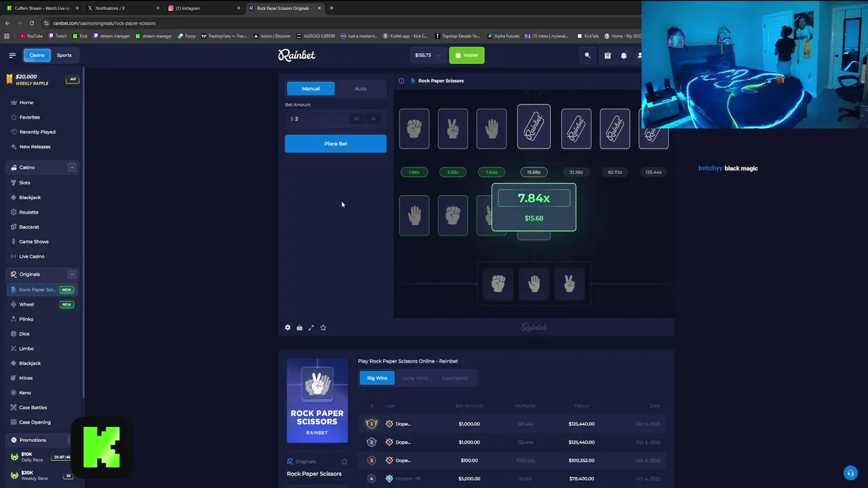868x488 pixels.
Task: Open the live stats icon beside gear
Action: tap(299, 327)
